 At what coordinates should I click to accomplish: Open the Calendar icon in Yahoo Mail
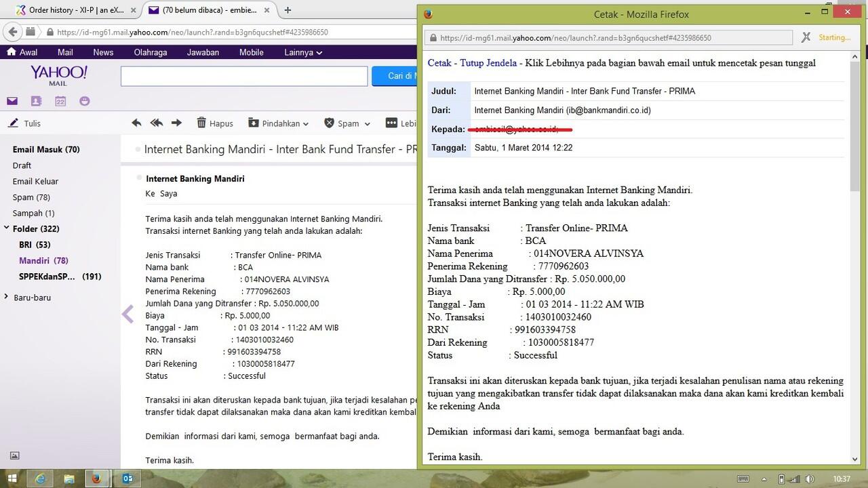[x=60, y=101]
